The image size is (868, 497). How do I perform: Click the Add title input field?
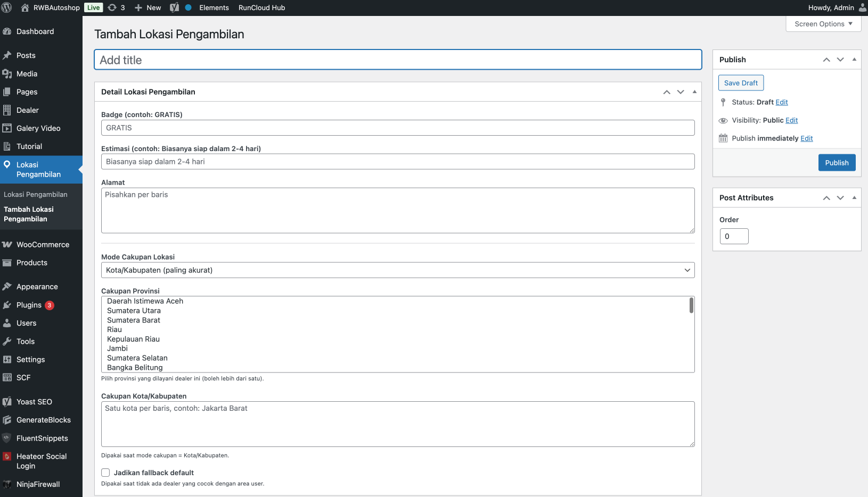[x=397, y=60]
